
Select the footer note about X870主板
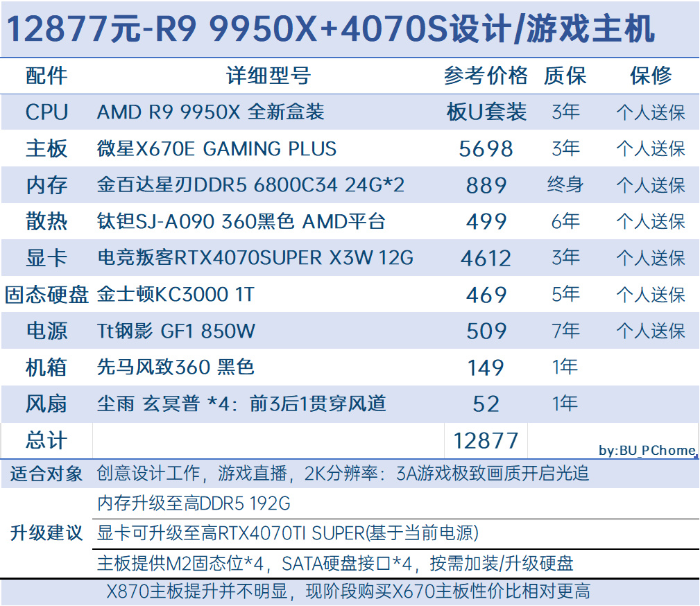click(x=348, y=591)
